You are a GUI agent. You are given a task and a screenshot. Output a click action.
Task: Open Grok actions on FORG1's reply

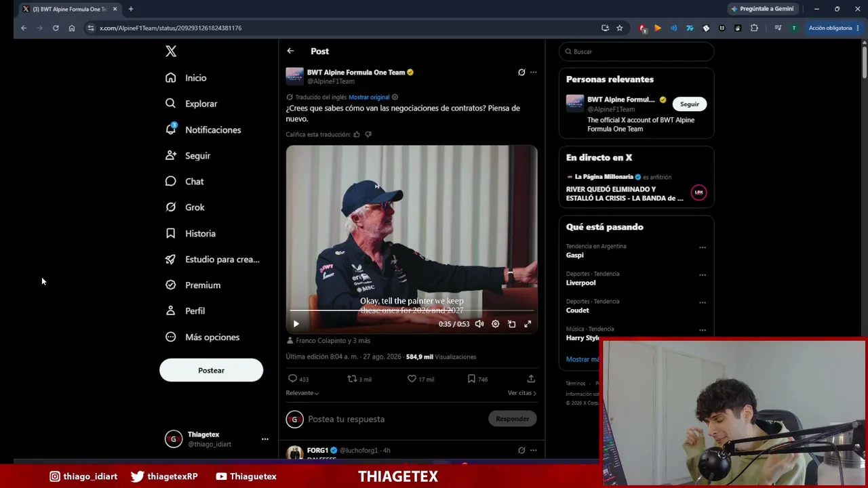(x=521, y=450)
